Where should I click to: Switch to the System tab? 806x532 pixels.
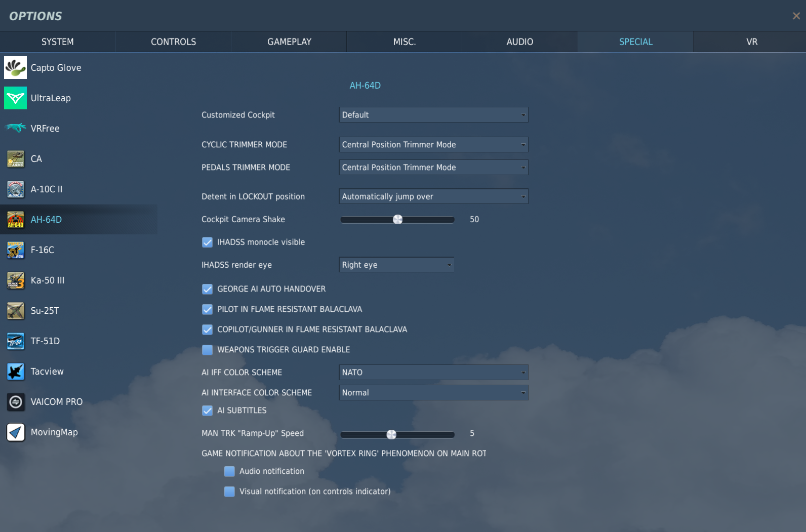58,42
